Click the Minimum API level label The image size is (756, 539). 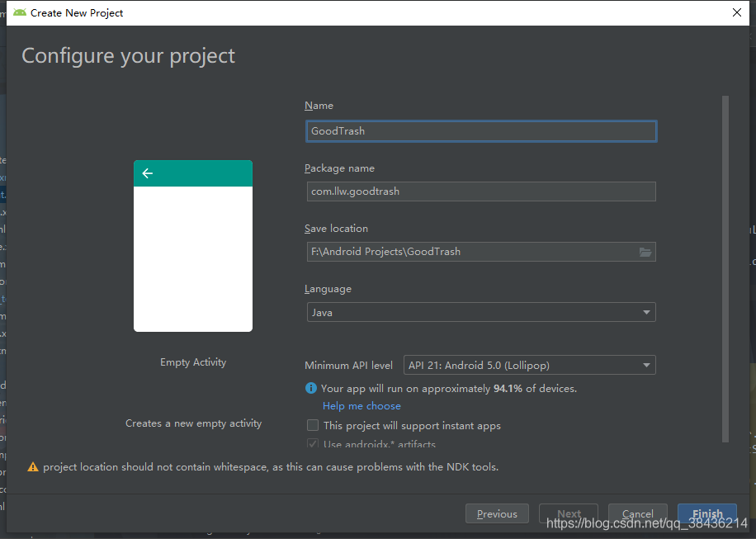348,366
